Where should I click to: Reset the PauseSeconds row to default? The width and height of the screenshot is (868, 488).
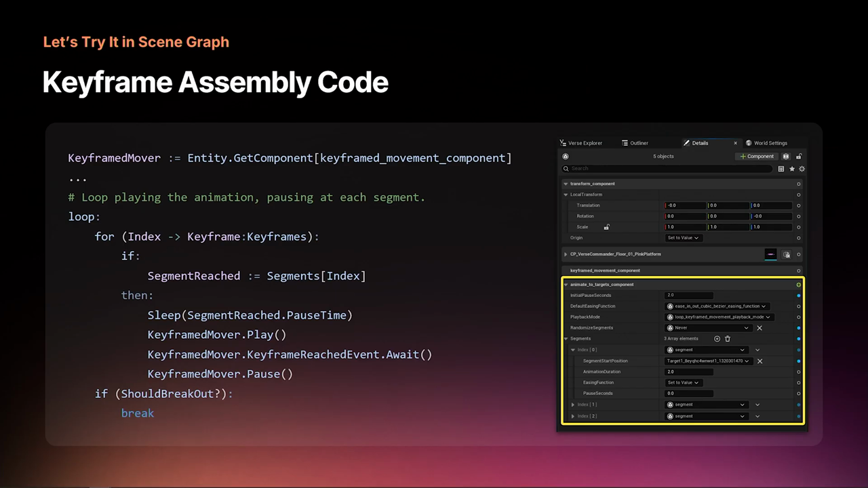[x=798, y=393]
